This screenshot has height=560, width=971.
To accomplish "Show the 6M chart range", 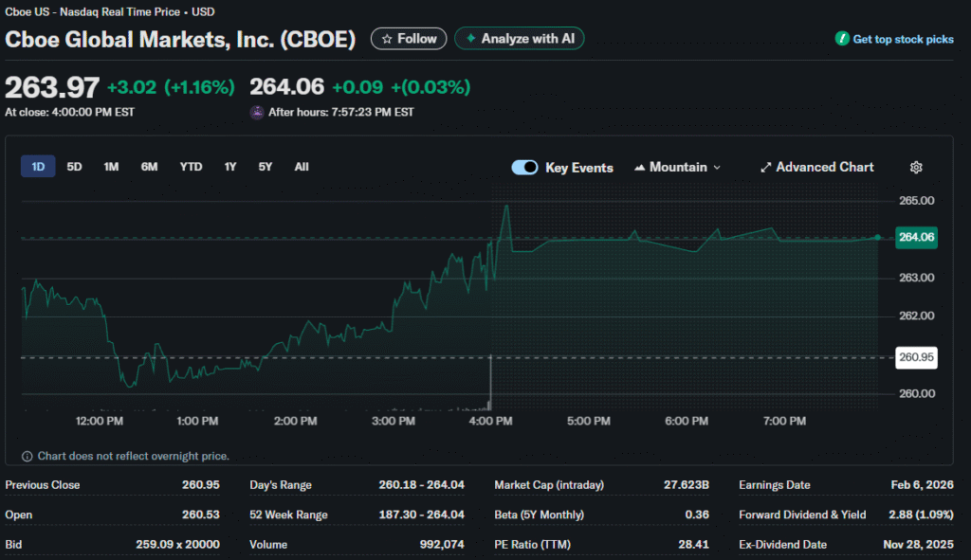I will [149, 167].
